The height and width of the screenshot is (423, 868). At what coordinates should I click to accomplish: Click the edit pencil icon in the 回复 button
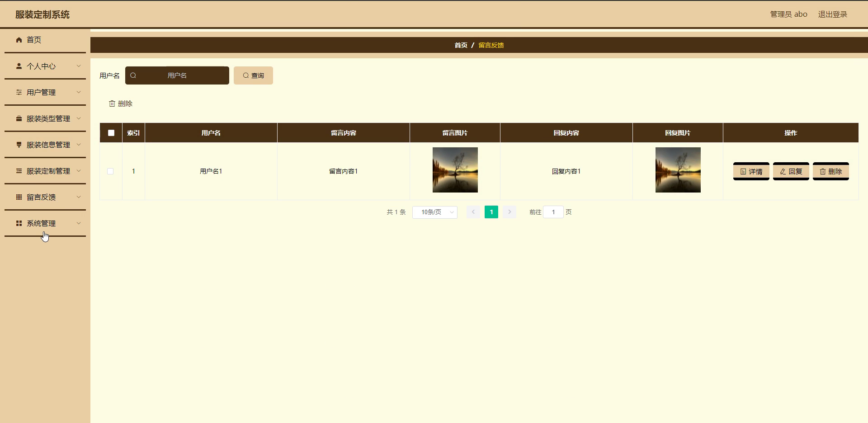[783, 172]
